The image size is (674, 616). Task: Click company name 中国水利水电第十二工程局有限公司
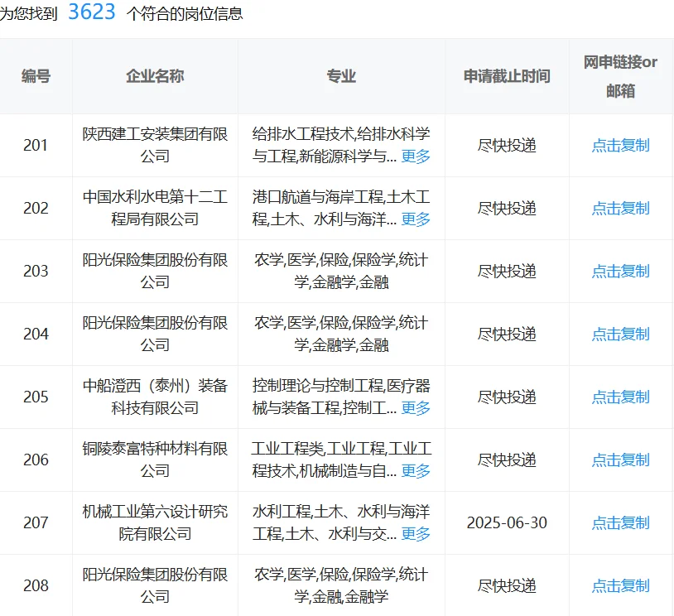coord(155,208)
